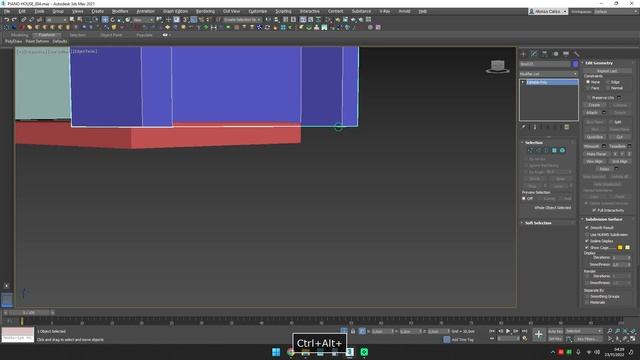
Task: Select the Select and Rotate tool
Action: pyautogui.click(x=113, y=20)
